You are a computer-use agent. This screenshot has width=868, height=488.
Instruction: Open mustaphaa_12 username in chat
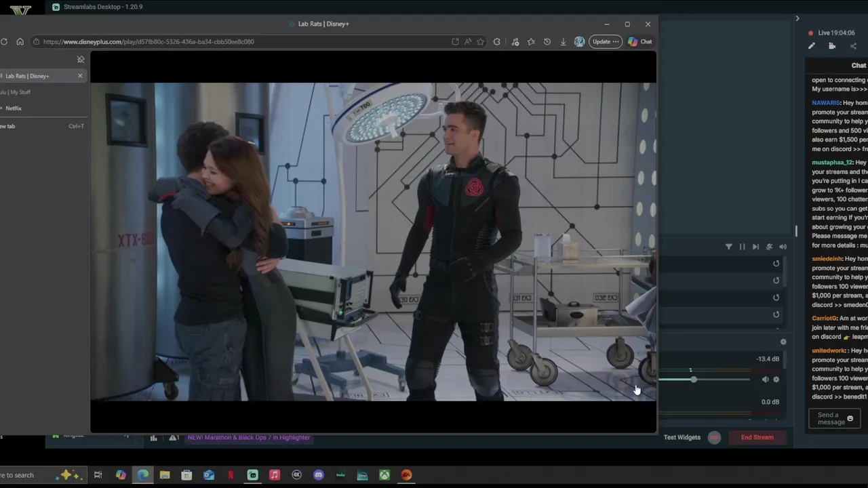click(832, 163)
